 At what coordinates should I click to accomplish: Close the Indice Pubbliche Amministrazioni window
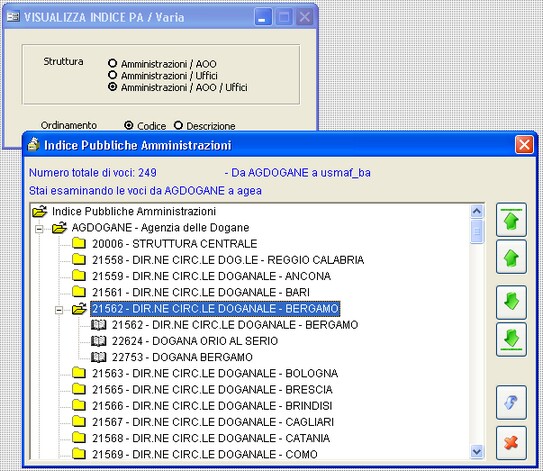(x=524, y=145)
